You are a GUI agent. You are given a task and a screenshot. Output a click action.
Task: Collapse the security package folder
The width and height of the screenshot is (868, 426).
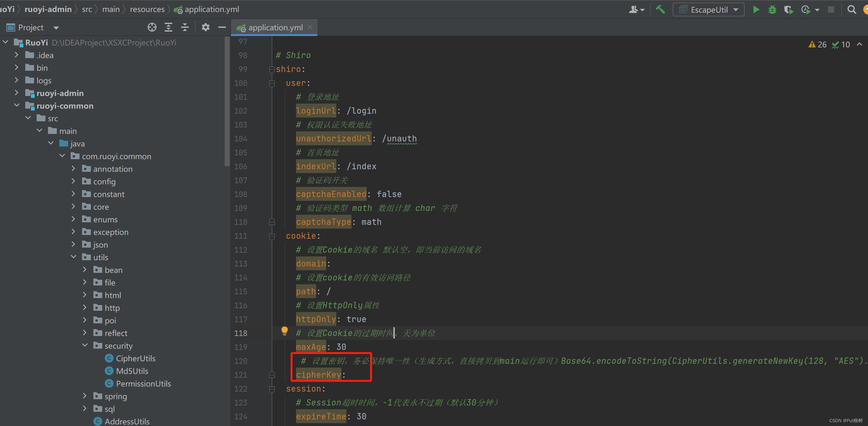[x=85, y=345]
